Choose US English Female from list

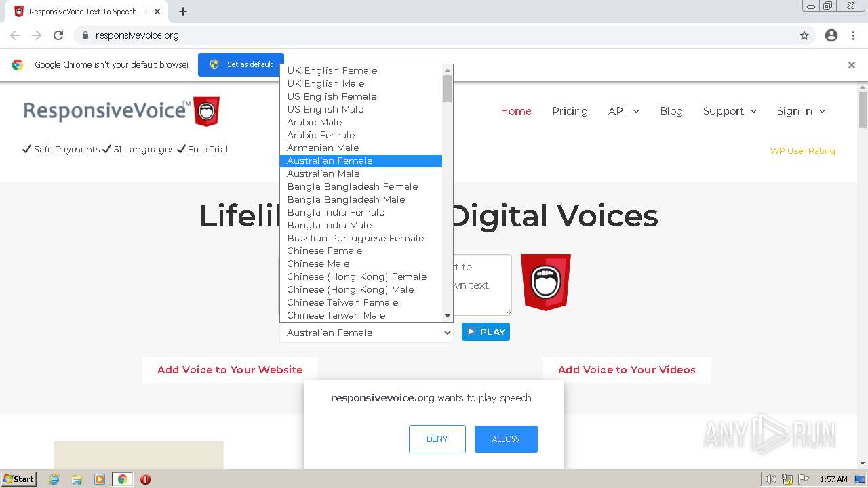[x=361, y=96]
